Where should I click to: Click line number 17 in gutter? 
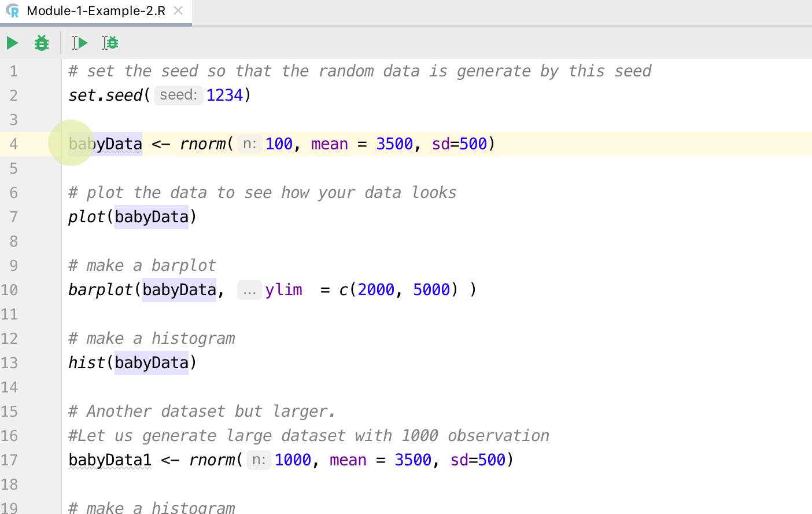pyautogui.click(x=9, y=460)
